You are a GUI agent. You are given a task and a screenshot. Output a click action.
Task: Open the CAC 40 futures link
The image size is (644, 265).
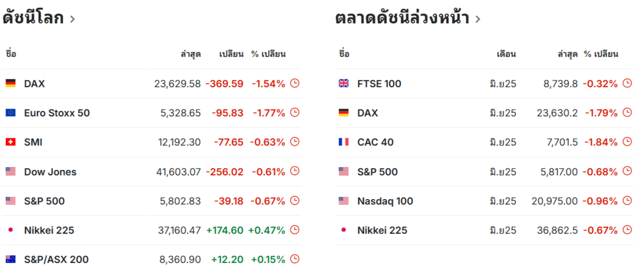pos(375,142)
